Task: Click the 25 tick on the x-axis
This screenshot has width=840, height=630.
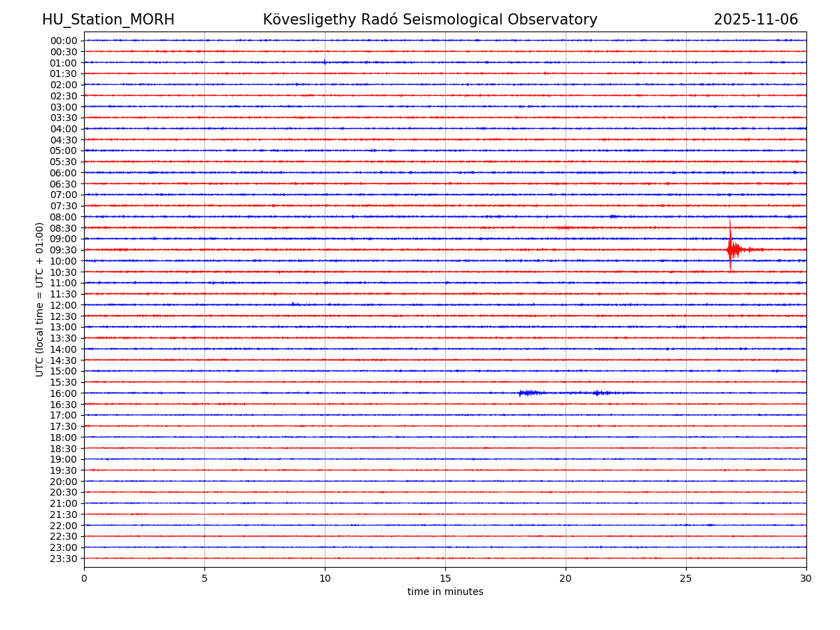Action: tap(686, 578)
